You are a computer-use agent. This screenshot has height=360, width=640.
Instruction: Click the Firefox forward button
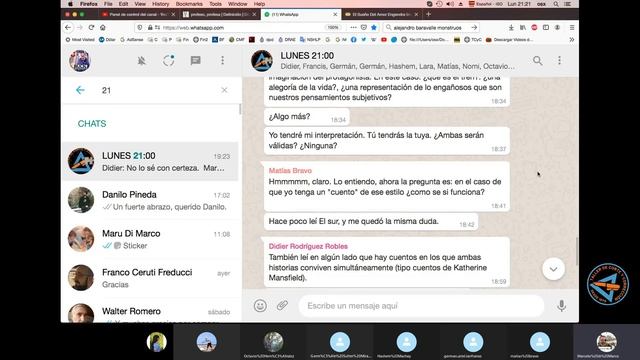point(80,27)
